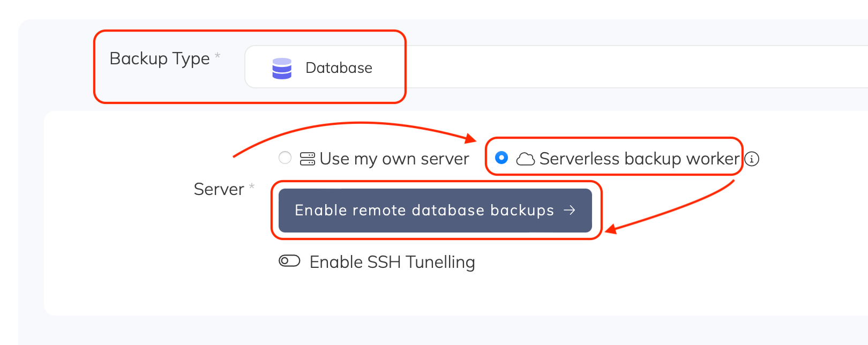868x345 pixels.
Task: Click the cloud icon next to Serverless backup worker
Action: click(526, 159)
